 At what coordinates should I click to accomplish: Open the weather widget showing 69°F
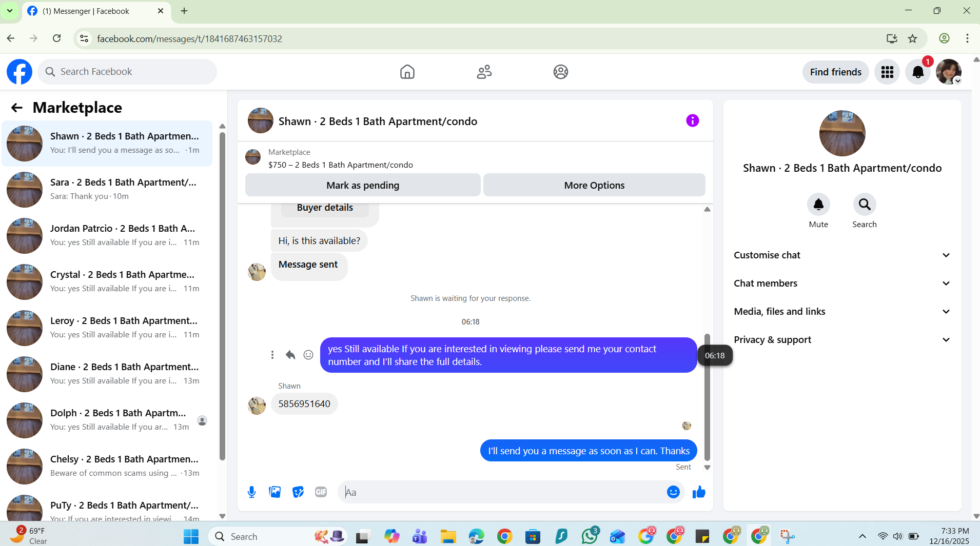tap(29, 536)
